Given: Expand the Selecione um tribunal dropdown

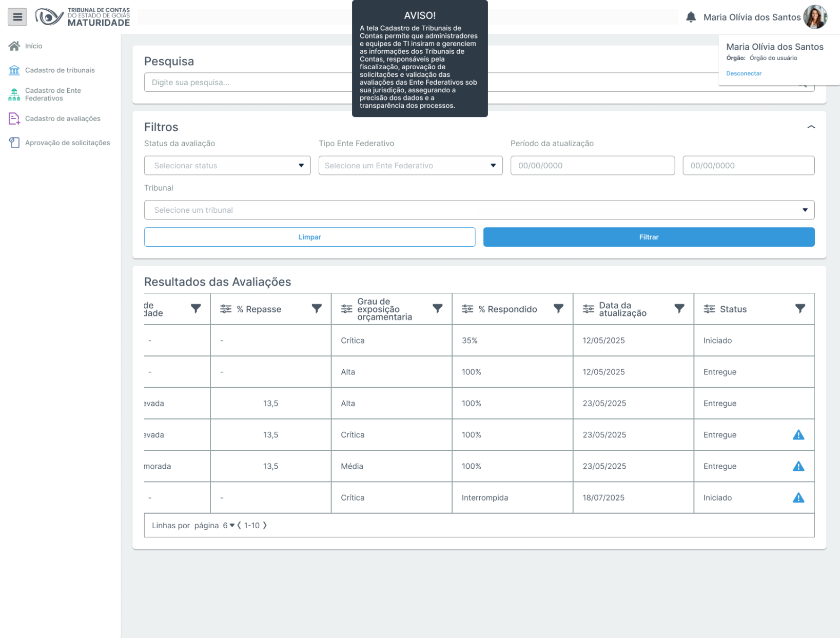Looking at the screenshot, I should [x=479, y=210].
